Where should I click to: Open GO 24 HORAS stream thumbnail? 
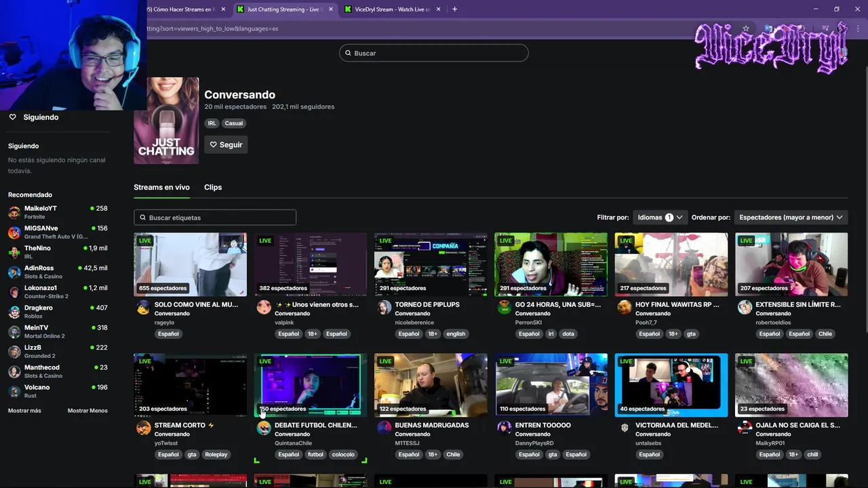[551, 264]
